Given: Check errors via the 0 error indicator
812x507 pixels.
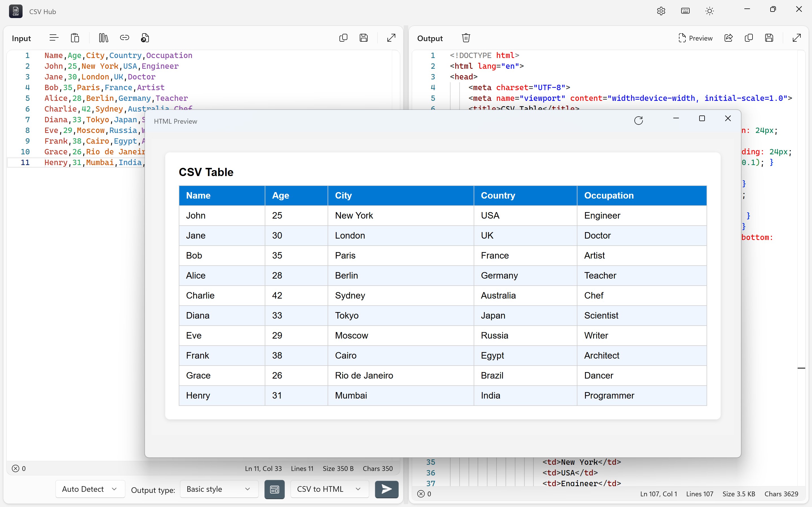Looking at the screenshot, I should click(x=19, y=468).
